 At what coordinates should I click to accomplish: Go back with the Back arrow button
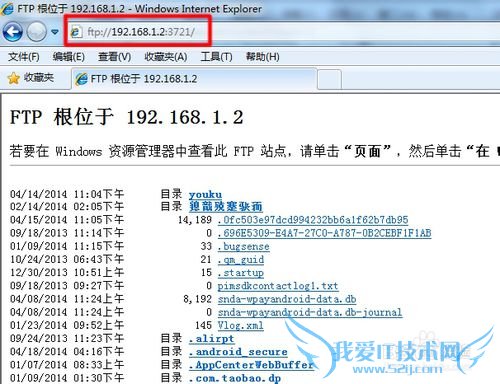click(12, 32)
